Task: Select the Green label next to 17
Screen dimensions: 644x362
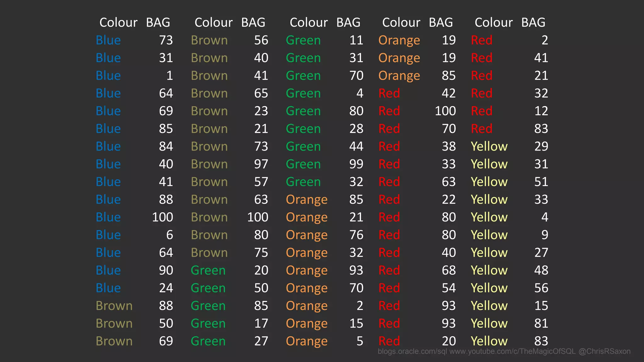Action: [x=208, y=323]
